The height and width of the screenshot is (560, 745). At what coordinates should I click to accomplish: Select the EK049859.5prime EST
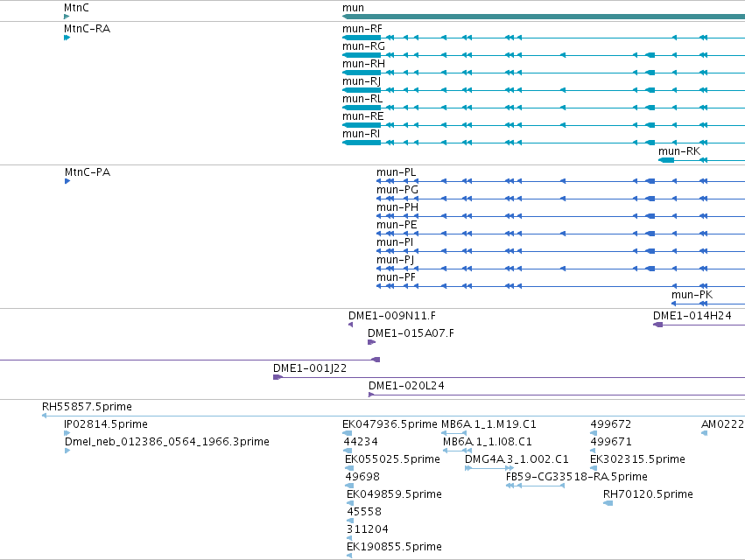click(x=349, y=503)
